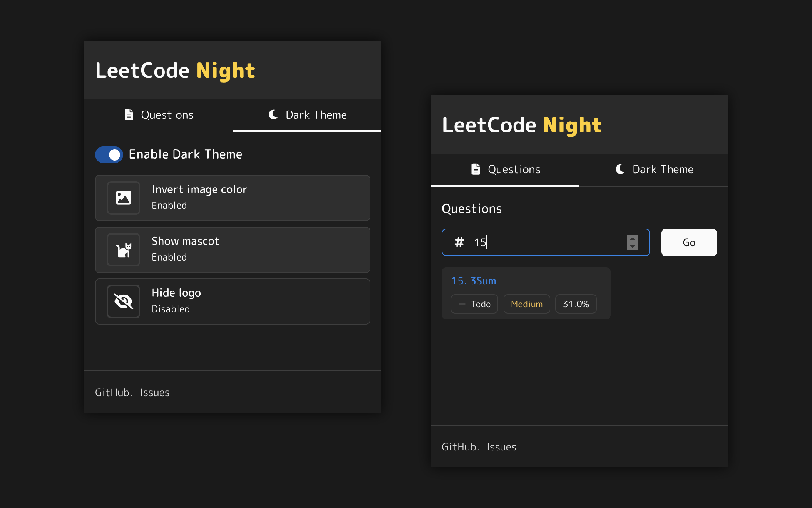Open Issues link in the dark theme settings popup
812x508 pixels.
pos(155,392)
